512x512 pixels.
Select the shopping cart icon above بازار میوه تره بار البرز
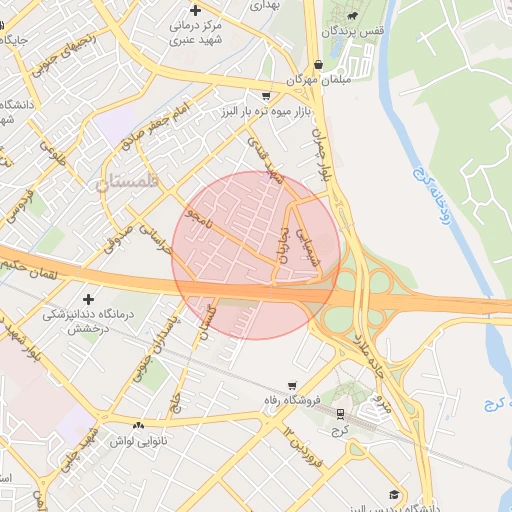click(x=266, y=96)
